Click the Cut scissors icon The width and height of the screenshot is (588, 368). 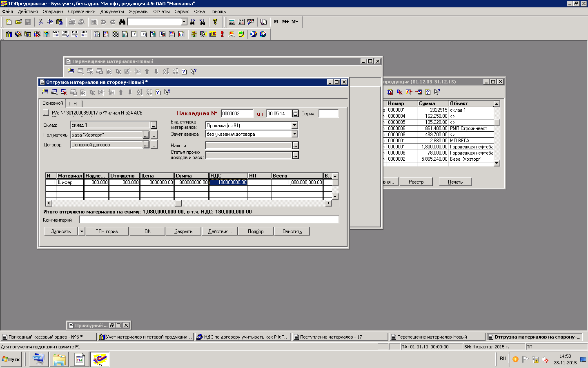(40, 22)
